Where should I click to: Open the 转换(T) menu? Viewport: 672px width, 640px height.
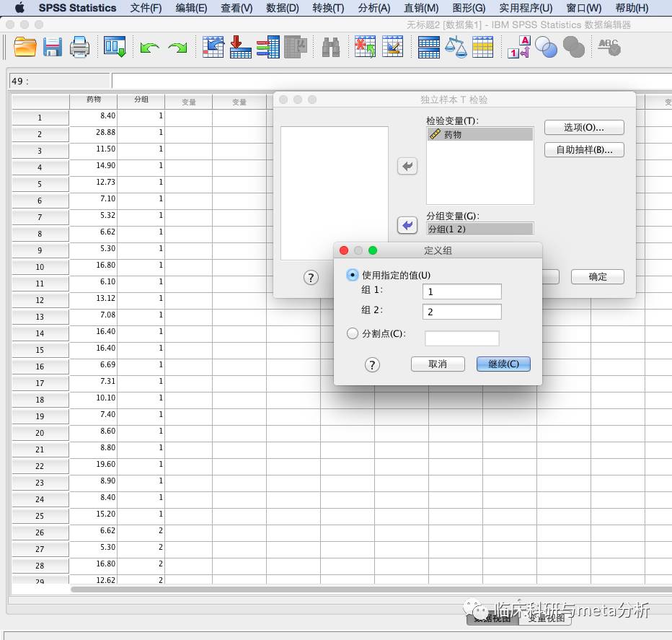pyautogui.click(x=328, y=8)
